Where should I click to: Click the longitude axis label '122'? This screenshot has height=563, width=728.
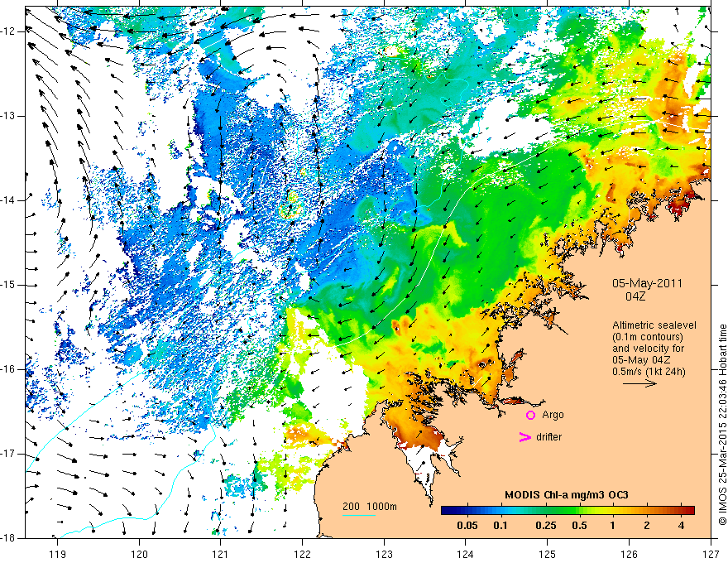[x=302, y=554]
